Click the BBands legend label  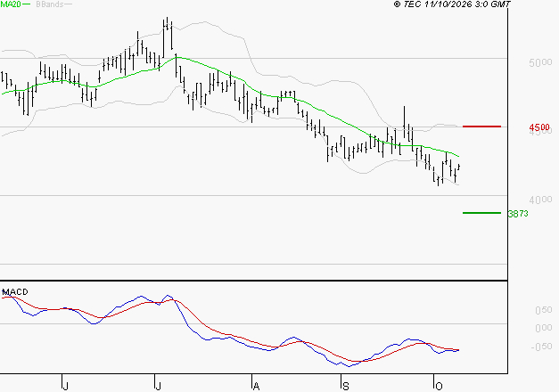pyautogui.click(x=50, y=4)
